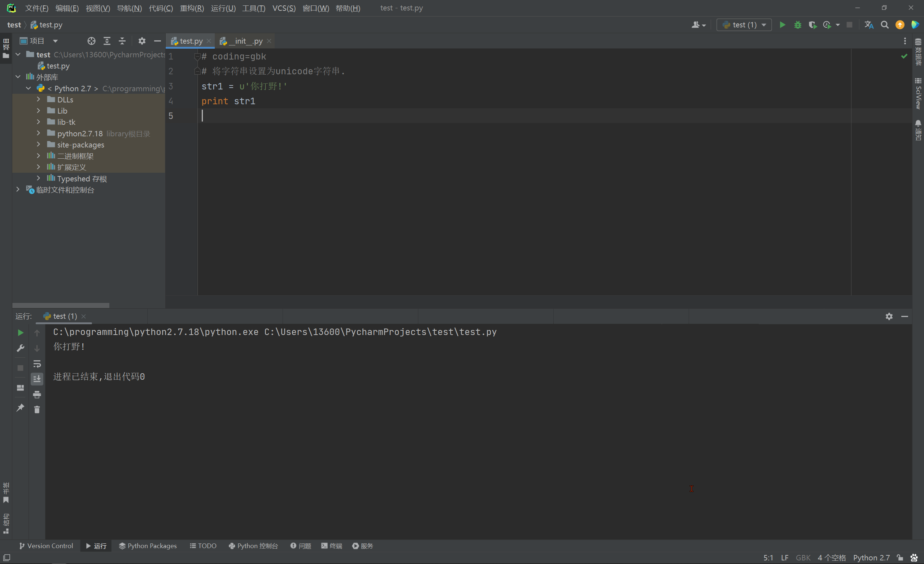The width and height of the screenshot is (924, 564).
Task: Select the test (1) run configuration dropdown
Action: (745, 25)
